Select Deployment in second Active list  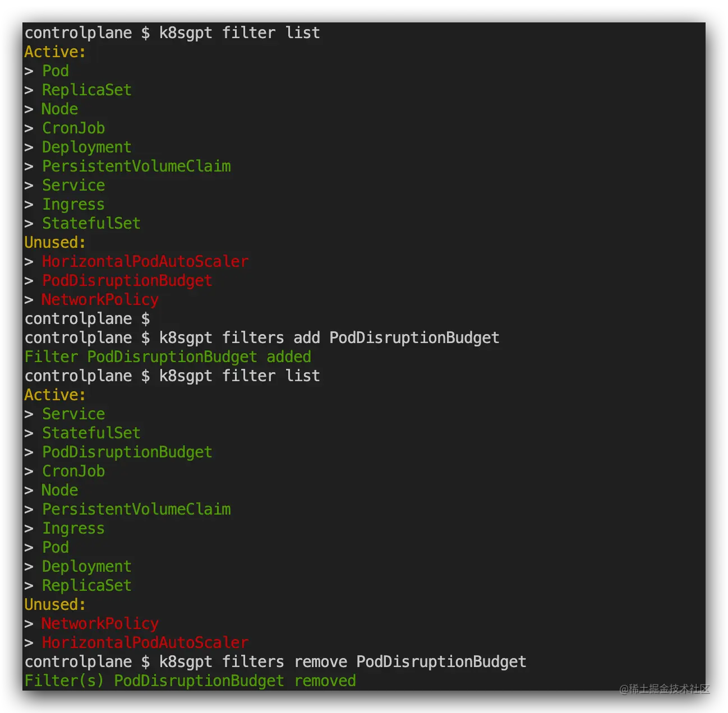click(87, 567)
